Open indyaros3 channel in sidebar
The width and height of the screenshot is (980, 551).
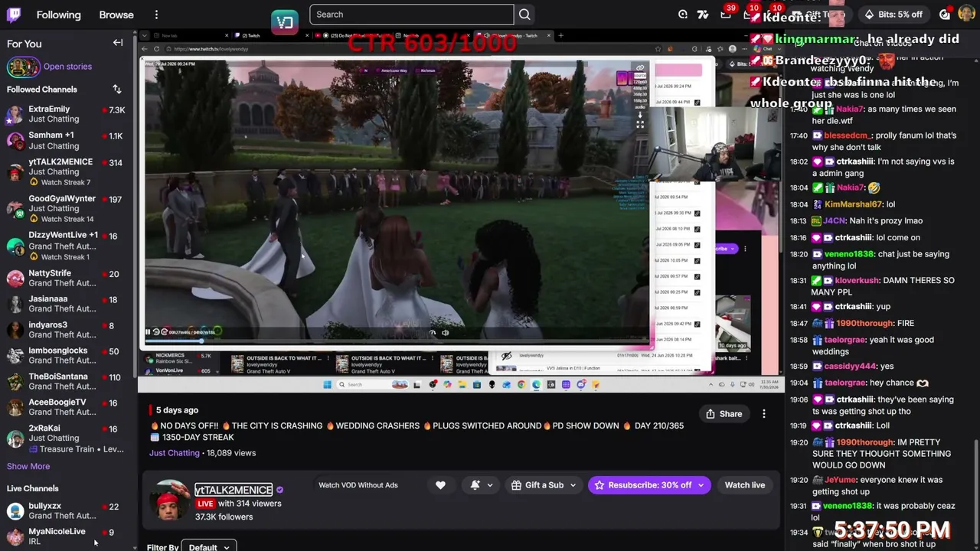coord(66,330)
